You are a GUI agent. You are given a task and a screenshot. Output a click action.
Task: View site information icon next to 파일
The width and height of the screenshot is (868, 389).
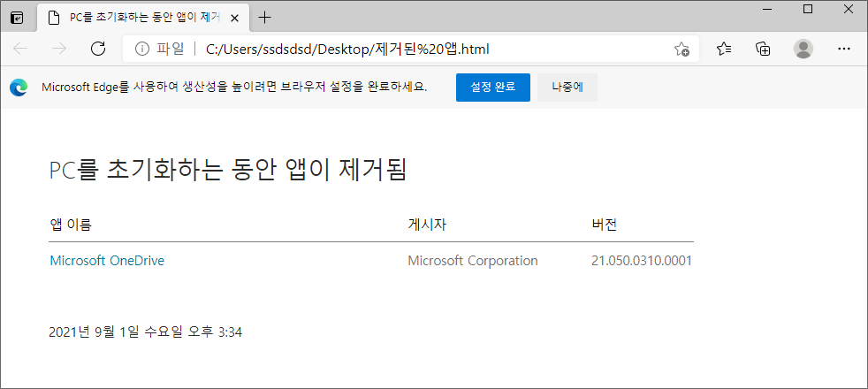coord(142,50)
